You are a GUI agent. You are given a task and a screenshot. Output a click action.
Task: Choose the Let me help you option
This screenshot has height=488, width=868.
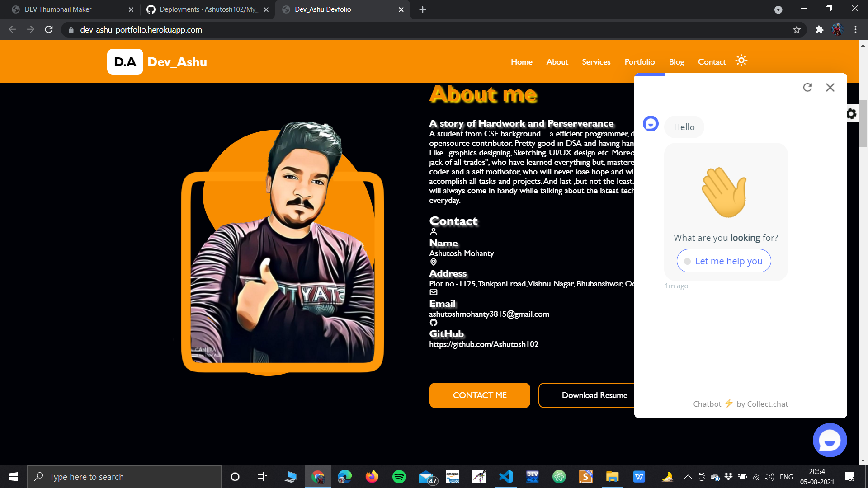point(723,261)
